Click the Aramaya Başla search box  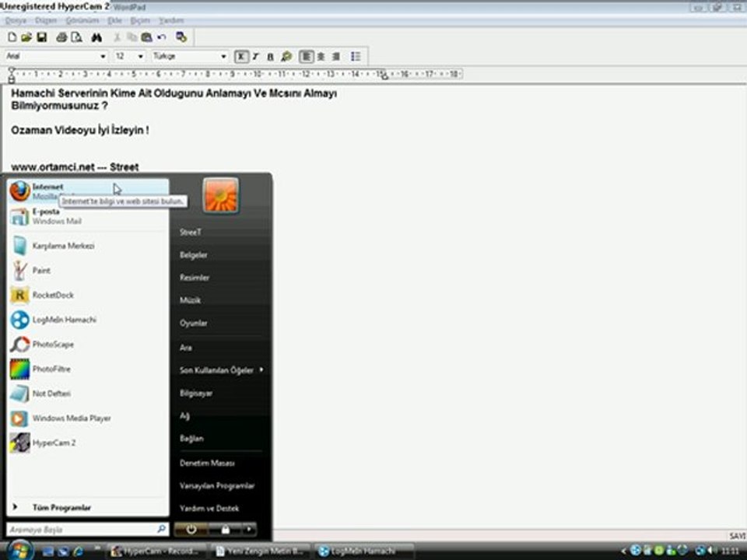tap(88, 530)
